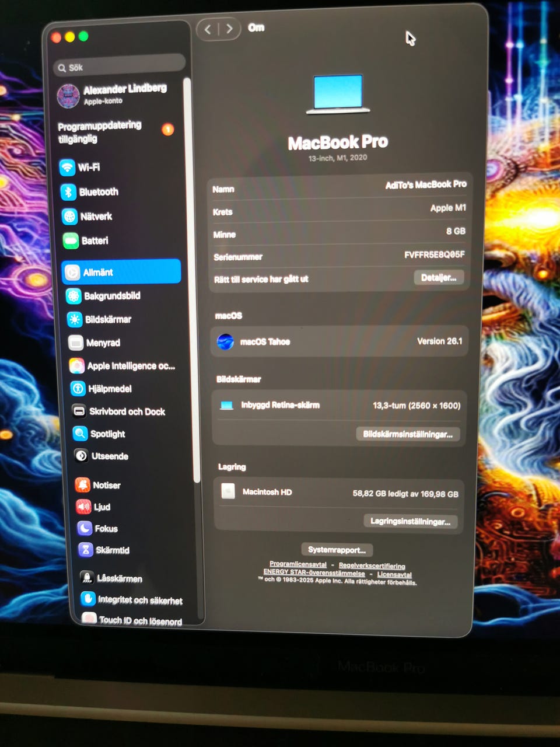Select the Skärmtid label in sidebar
Image resolution: width=560 pixels, height=747 pixels.
113,550
